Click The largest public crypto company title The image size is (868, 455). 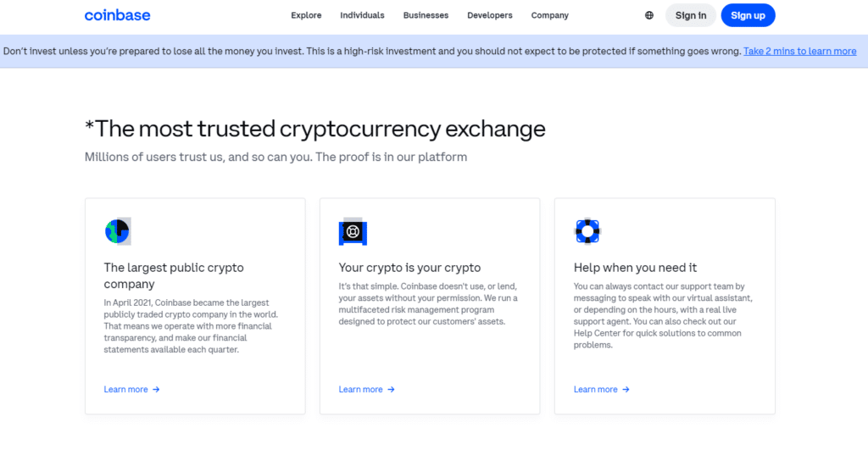tap(174, 275)
